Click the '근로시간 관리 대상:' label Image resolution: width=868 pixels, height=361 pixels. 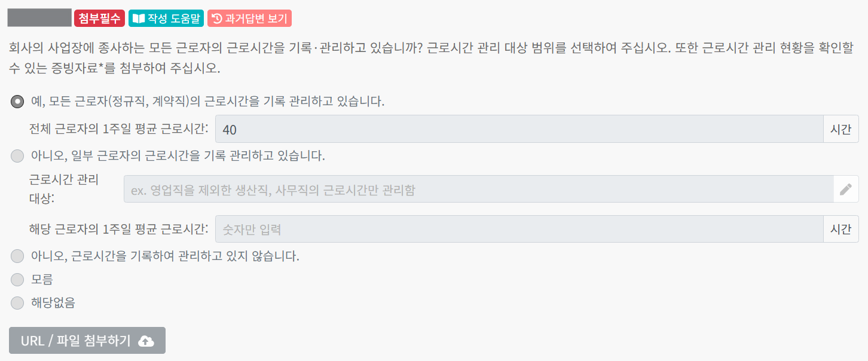click(x=64, y=188)
